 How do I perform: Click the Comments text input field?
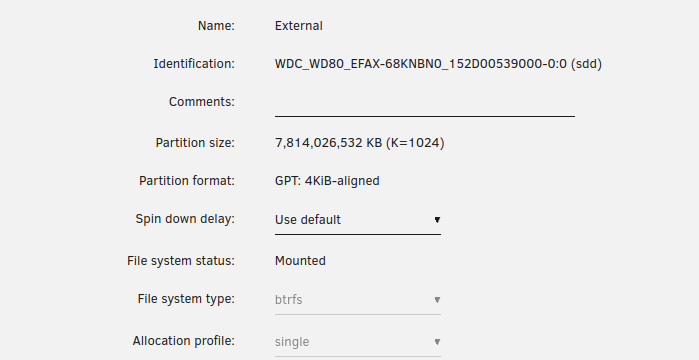click(x=424, y=103)
